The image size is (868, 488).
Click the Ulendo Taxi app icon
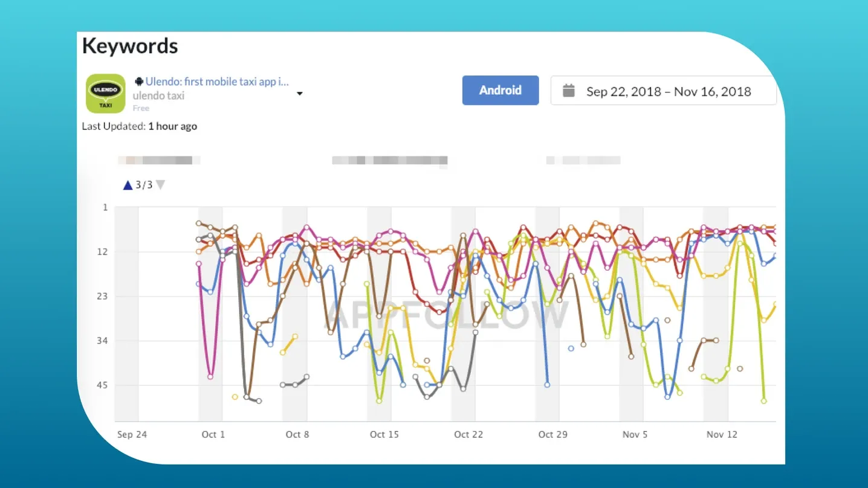coord(105,94)
